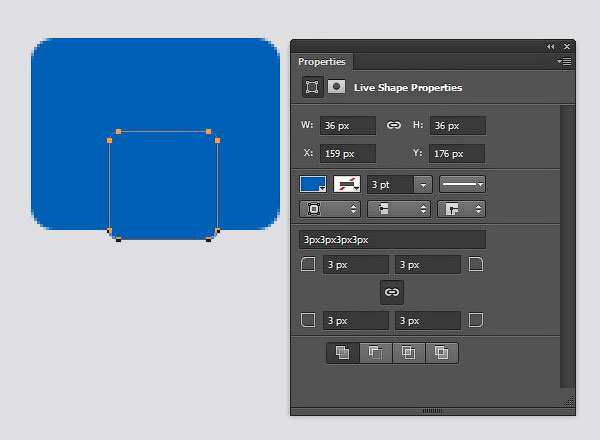
Task: Collapse the panel with double arrows
Action: tap(550, 46)
